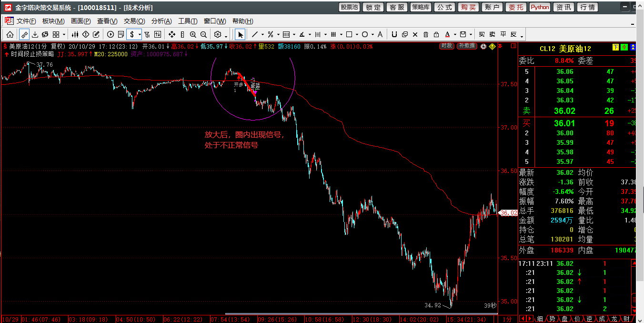Open the multi-window grid layout icon
Viewport: 644px width, 323px height.
(56, 34)
